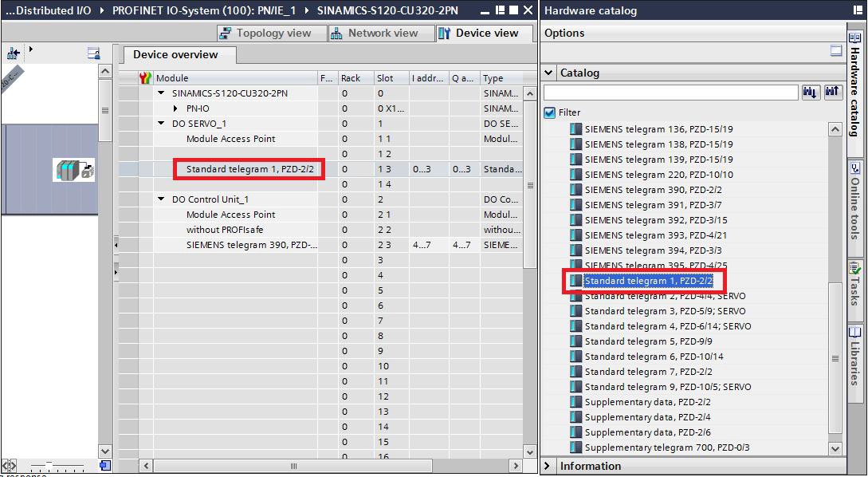Click the Standard telegram 3 module icon in catalog
868x477 pixels.
[576, 311]
